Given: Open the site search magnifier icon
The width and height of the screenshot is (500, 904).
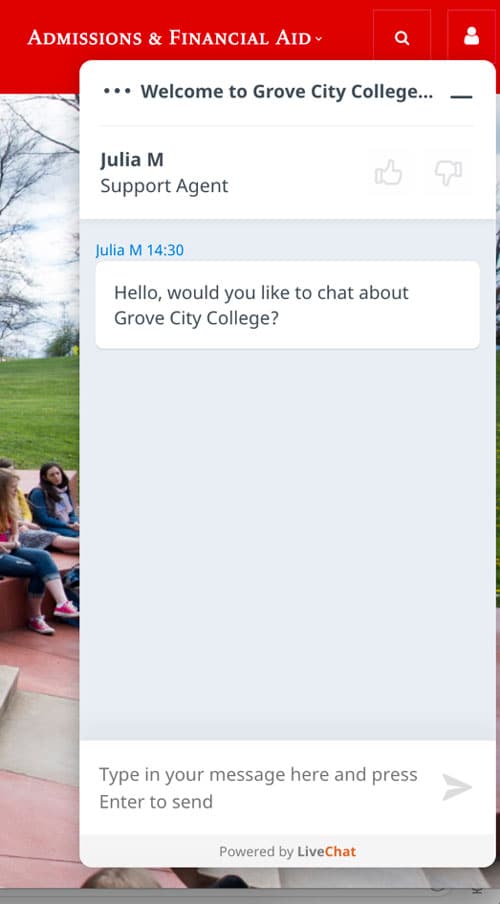Looking at the screenshot, I should (x=401, y=38).
